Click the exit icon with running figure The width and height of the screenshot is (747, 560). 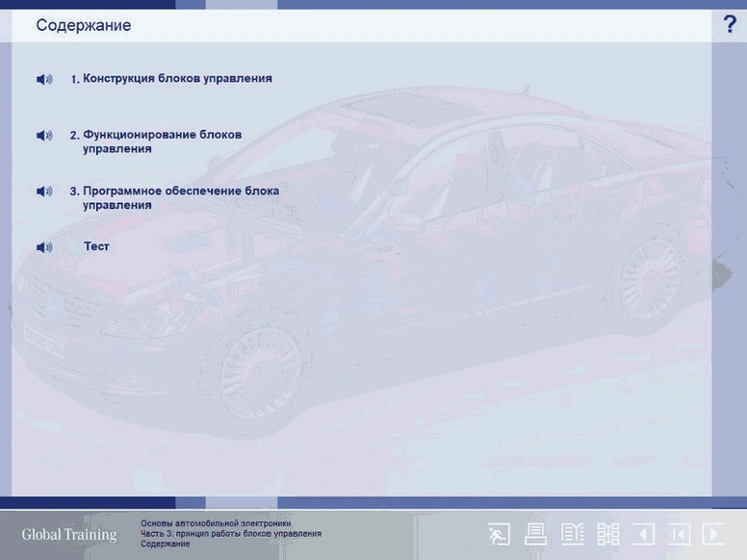coord(499,534)
